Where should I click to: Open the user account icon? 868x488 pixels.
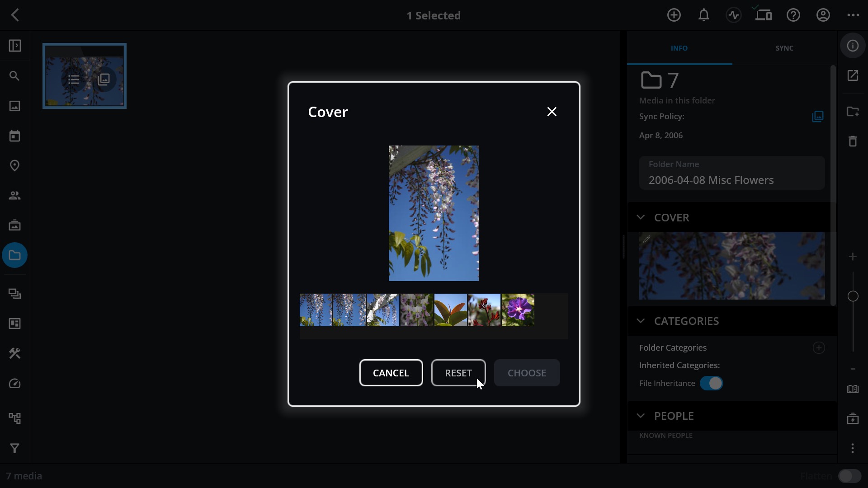click(823, 15)
